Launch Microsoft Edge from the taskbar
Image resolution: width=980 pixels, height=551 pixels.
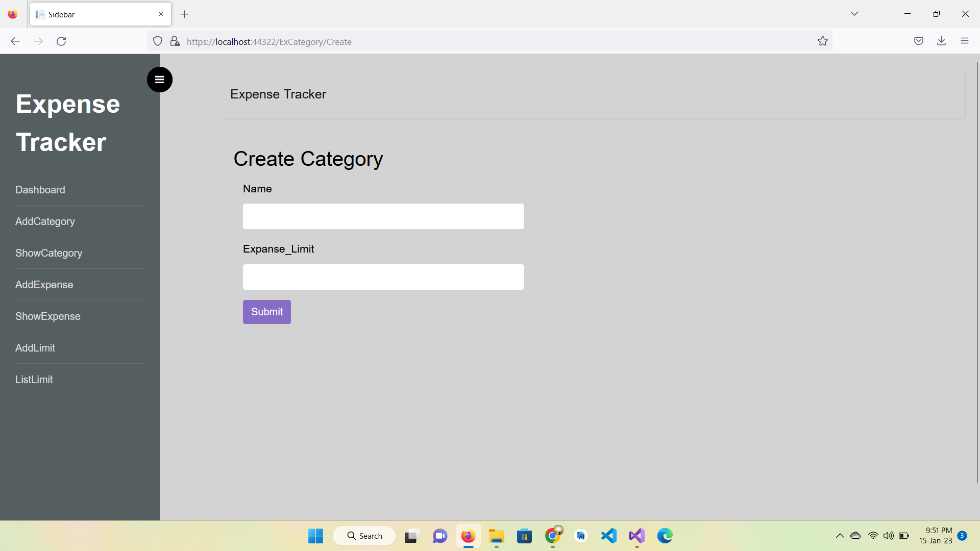665,536
